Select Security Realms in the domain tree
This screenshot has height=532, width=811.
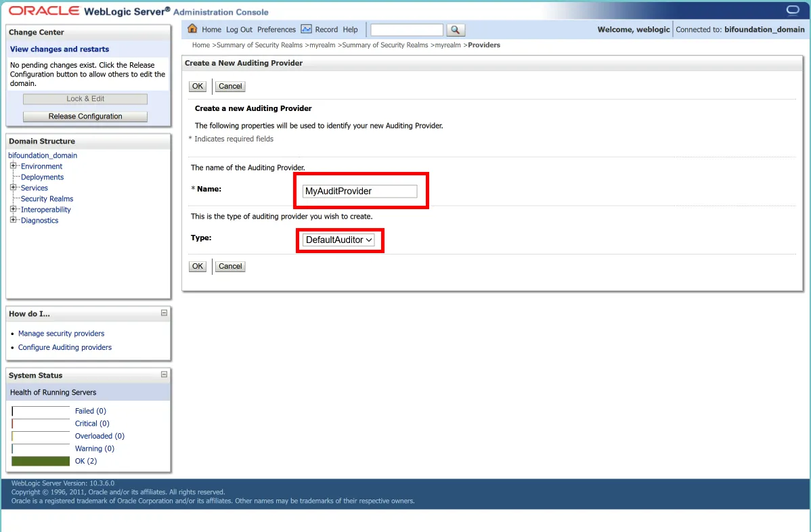coord(47,198)
